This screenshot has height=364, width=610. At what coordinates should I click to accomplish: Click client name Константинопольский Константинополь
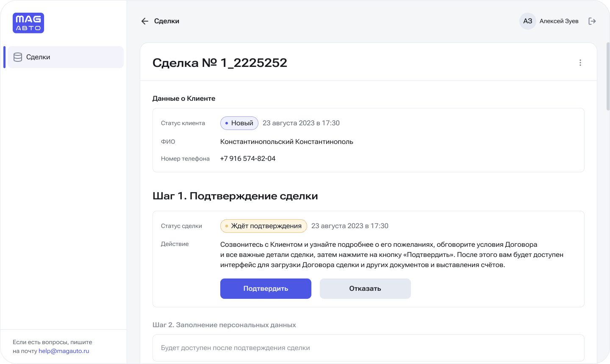(286, 142)
